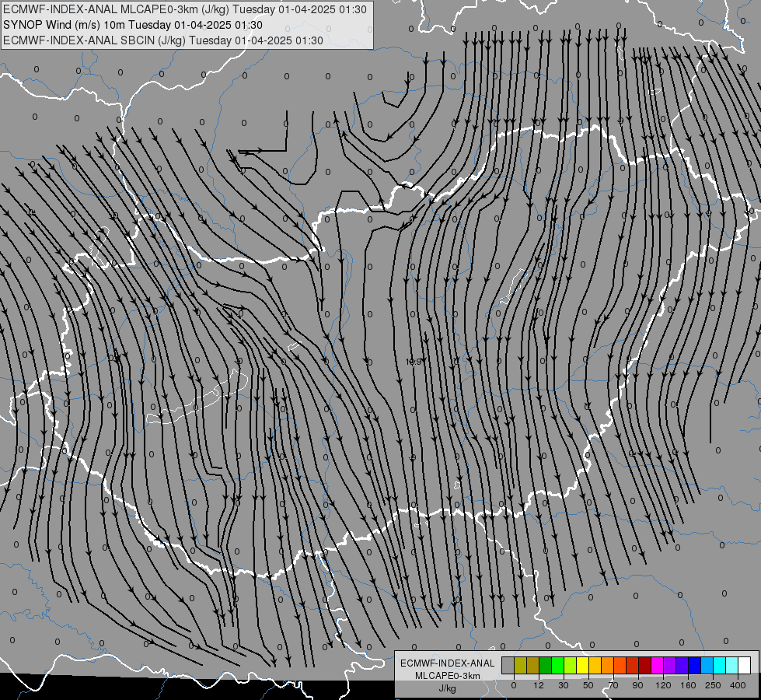Click the 10.9 value on map
Viewport: 761px width, 700px height.
tap(414, 362)
